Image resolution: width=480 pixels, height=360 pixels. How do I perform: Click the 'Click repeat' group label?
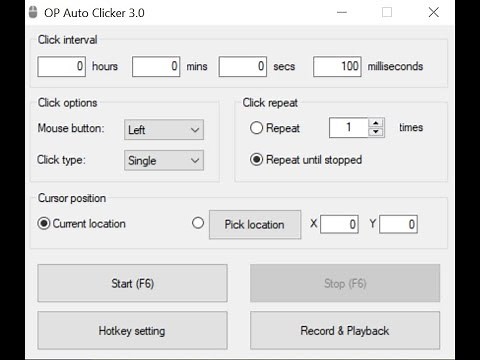(270, 103)
